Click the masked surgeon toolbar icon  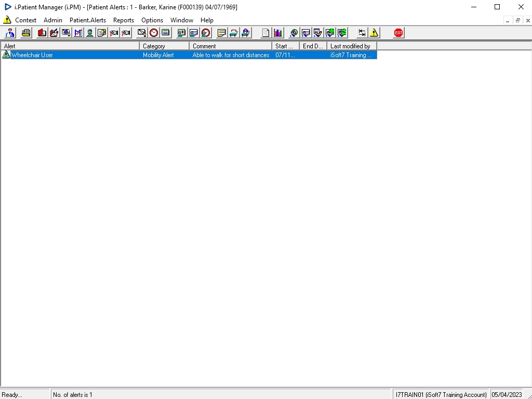pyautogui.click(x=90, y=33)
